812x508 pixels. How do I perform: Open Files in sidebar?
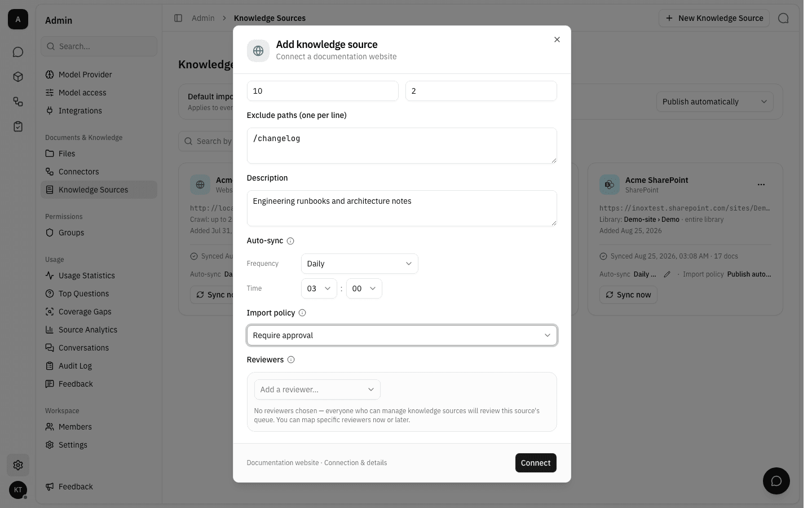(99, 154)
